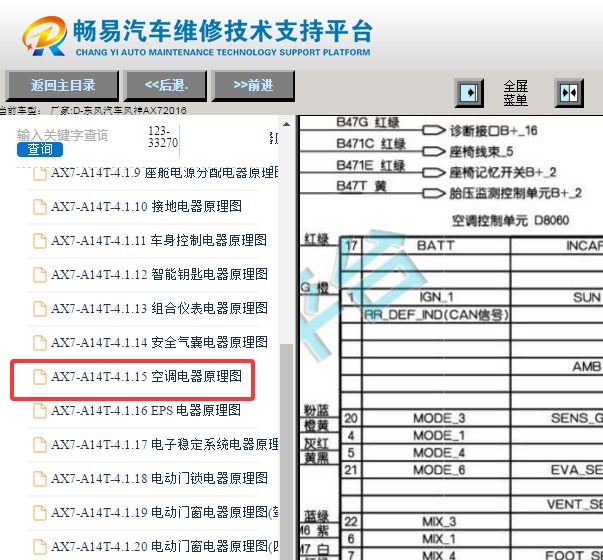603x560 pixels.
Task: Click document icon beside 4.1.11 车身控制
Action: click(40, 241)
